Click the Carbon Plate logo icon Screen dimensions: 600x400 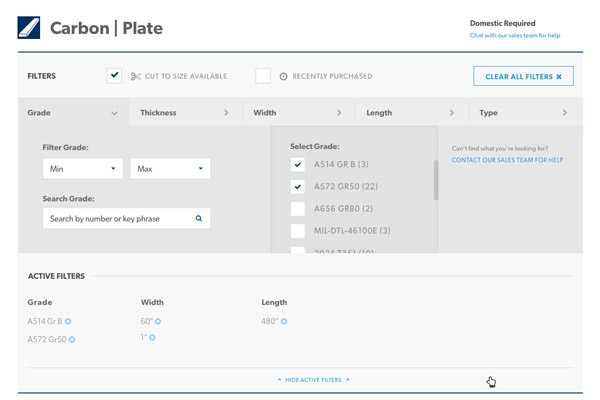point(29,28)
